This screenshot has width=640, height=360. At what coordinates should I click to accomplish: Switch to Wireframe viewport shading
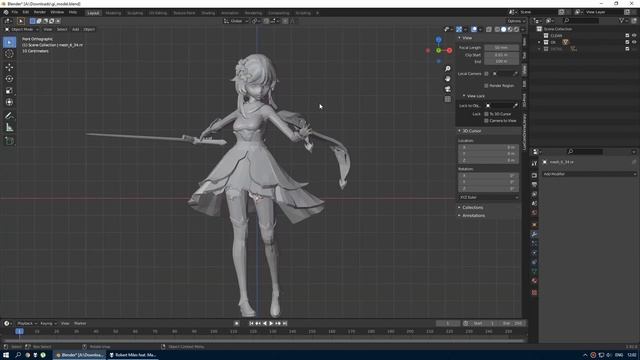[497, 29]
